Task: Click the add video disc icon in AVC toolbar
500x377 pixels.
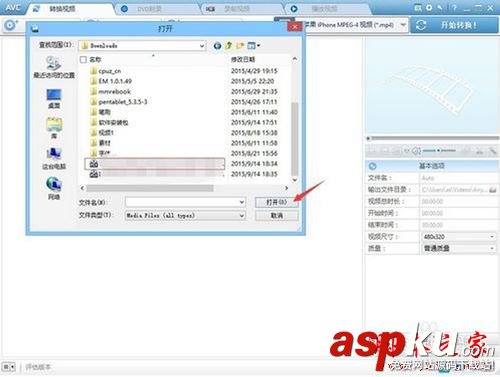Action: pyautogui.click(x=11, y=25)
